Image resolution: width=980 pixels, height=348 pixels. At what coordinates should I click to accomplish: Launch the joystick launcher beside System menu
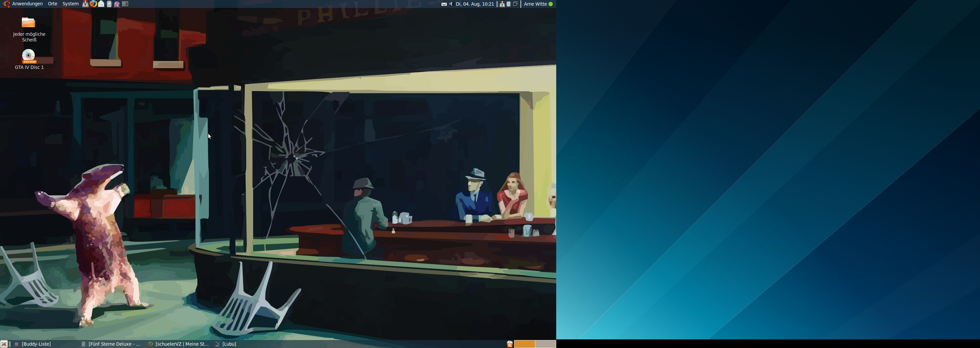[85, 4]
